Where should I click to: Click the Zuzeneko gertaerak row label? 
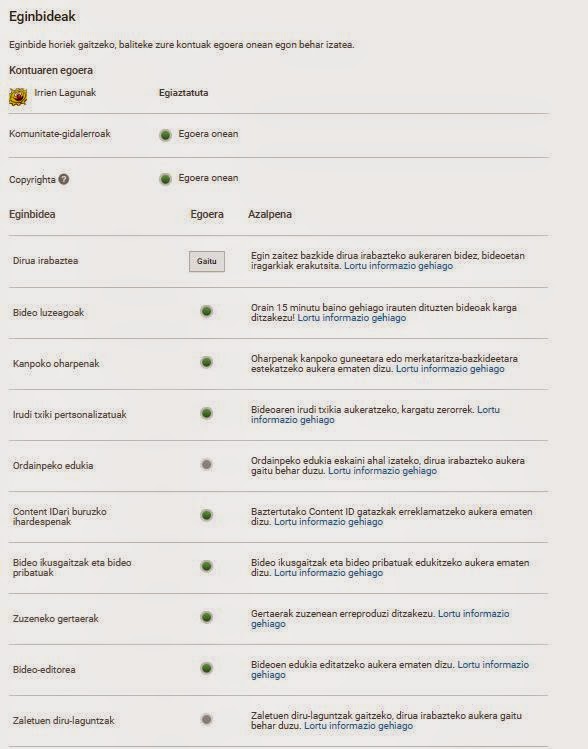pyautogui.click(x=55, y=619)
